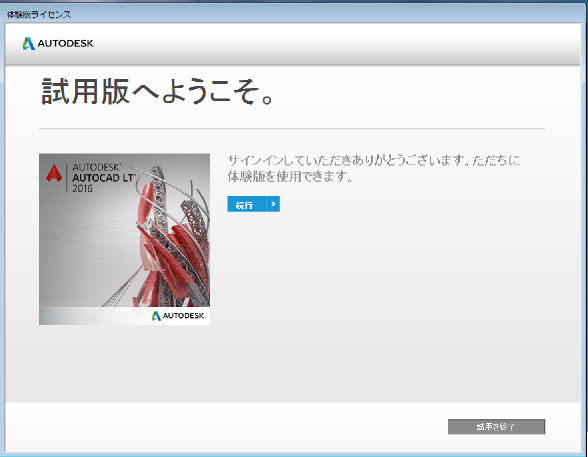The height and width of the screenshot is (457, 588).
Task: Click the 体験版ライセンス window title
Action: [39, 15]
